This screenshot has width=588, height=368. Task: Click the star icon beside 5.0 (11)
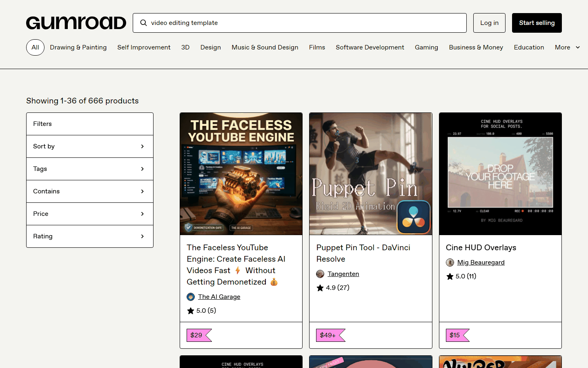click(450, 276)
